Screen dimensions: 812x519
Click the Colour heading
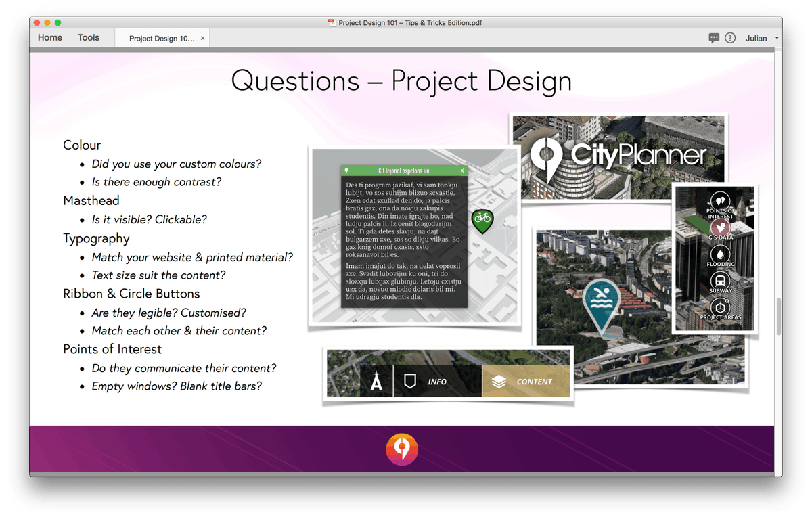[82, 145]
